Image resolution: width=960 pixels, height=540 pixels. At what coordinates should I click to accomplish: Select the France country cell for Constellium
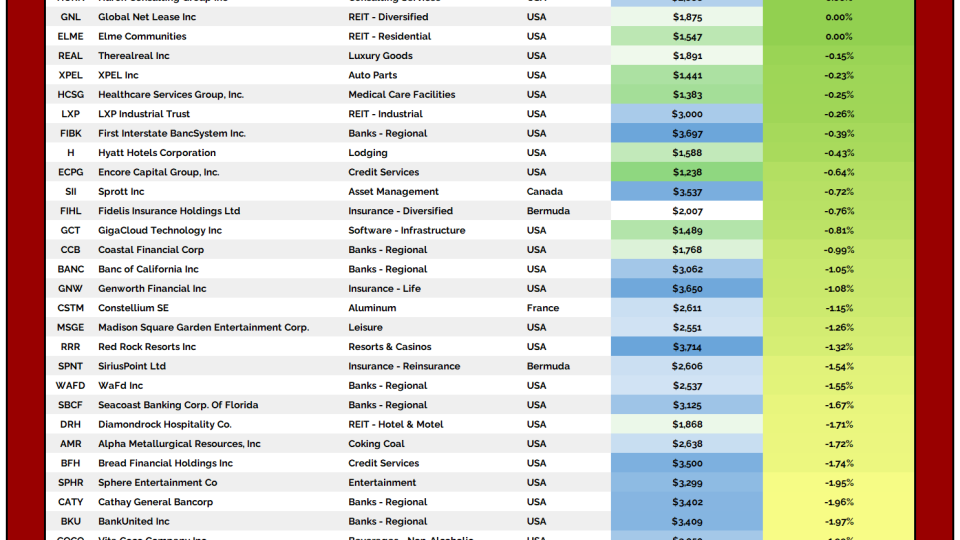[x=543, y=308]
